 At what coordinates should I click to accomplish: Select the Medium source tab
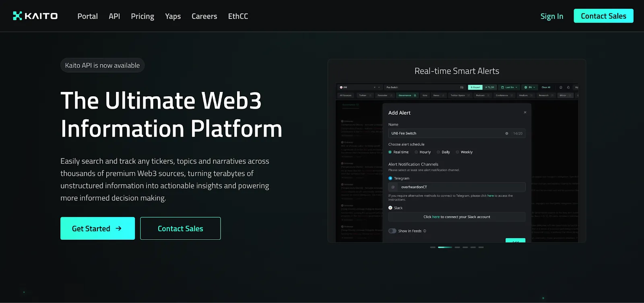tap(526, 95)
